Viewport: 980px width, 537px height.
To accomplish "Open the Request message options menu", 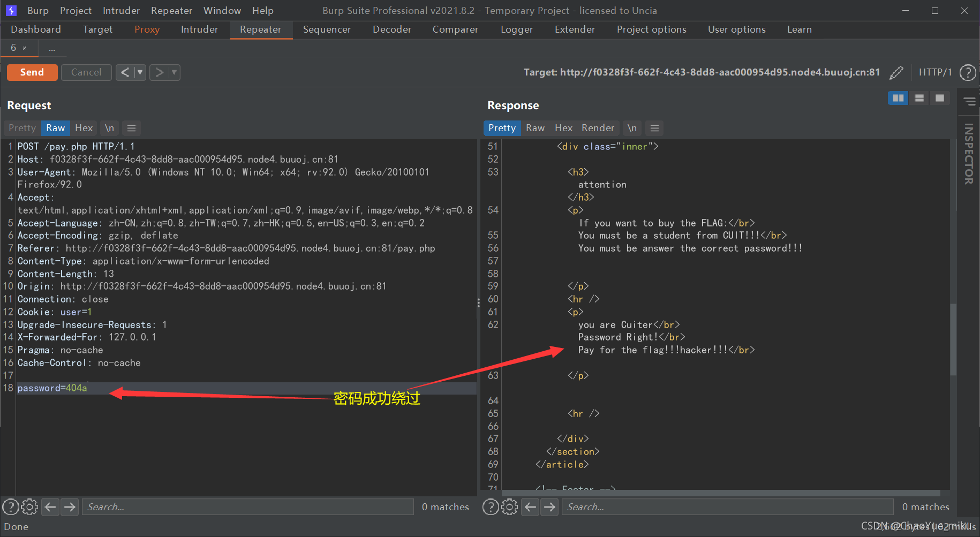I will [131, 128].
